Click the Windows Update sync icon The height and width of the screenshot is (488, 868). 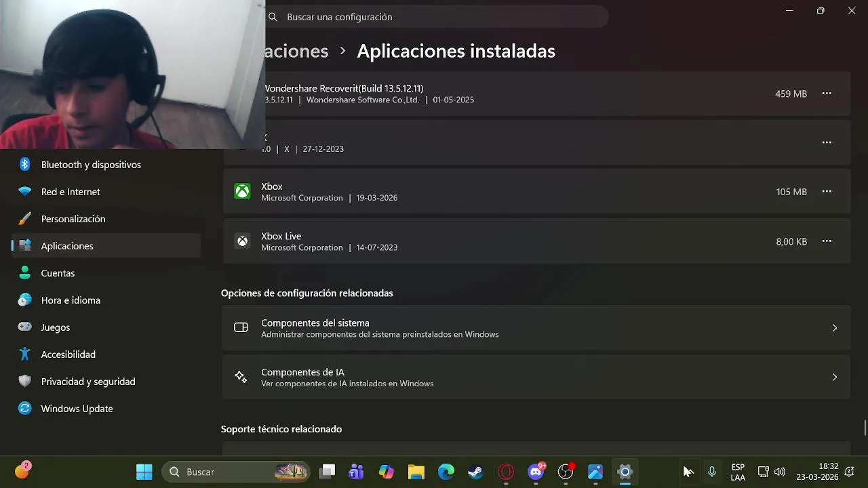(25, 409)
